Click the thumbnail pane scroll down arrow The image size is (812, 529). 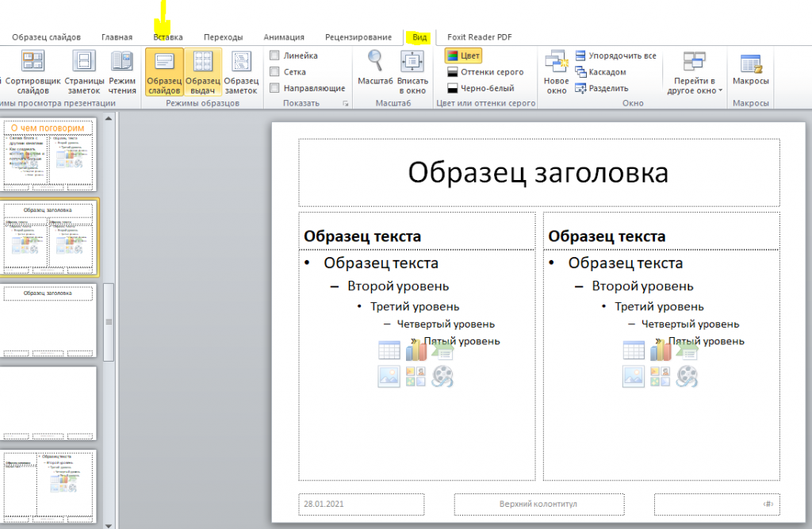click(109, 525)
